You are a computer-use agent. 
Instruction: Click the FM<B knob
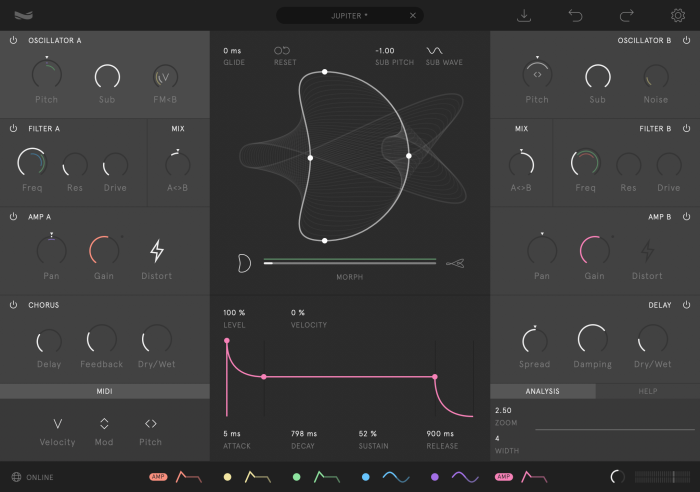[165, 77]
